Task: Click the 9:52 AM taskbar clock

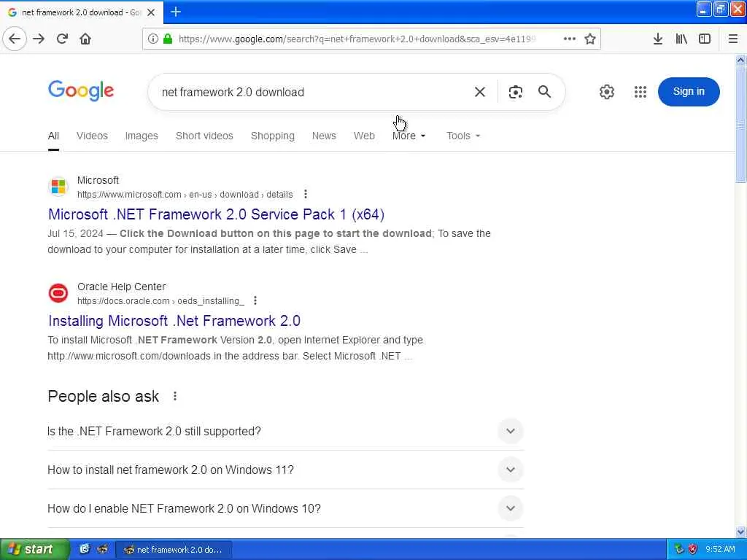Action: tap(720, 549)
